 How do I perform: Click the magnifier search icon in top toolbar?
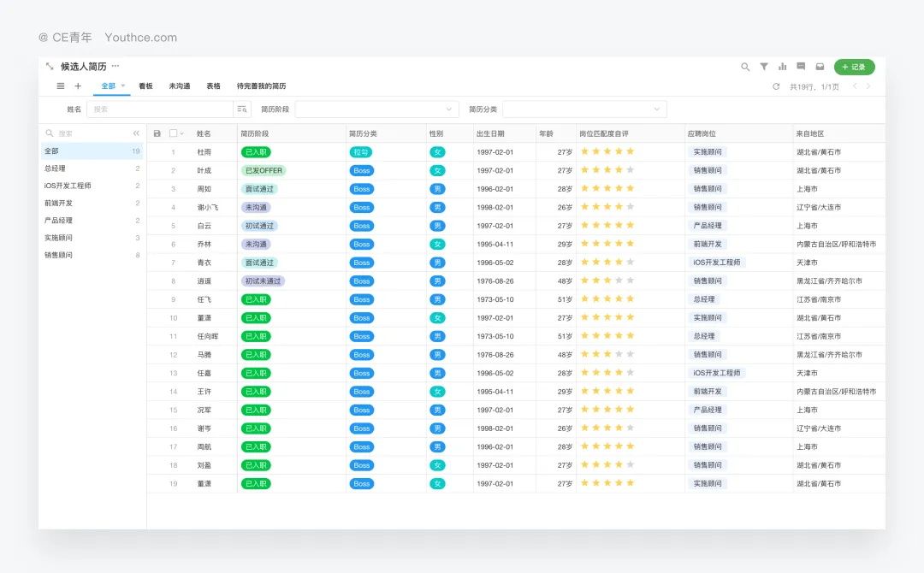[745, 67]
